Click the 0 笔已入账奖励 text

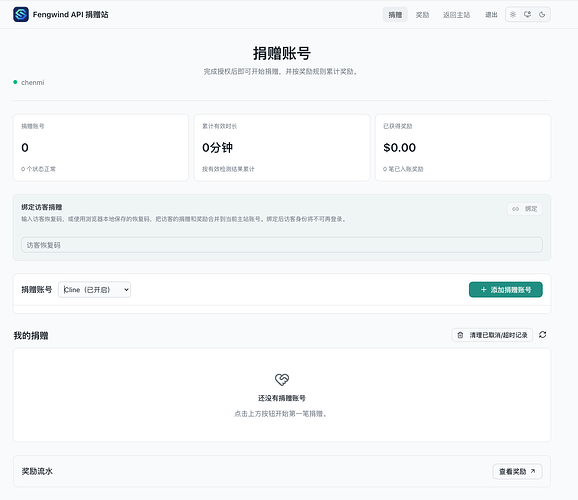click(x=403, y=169)
